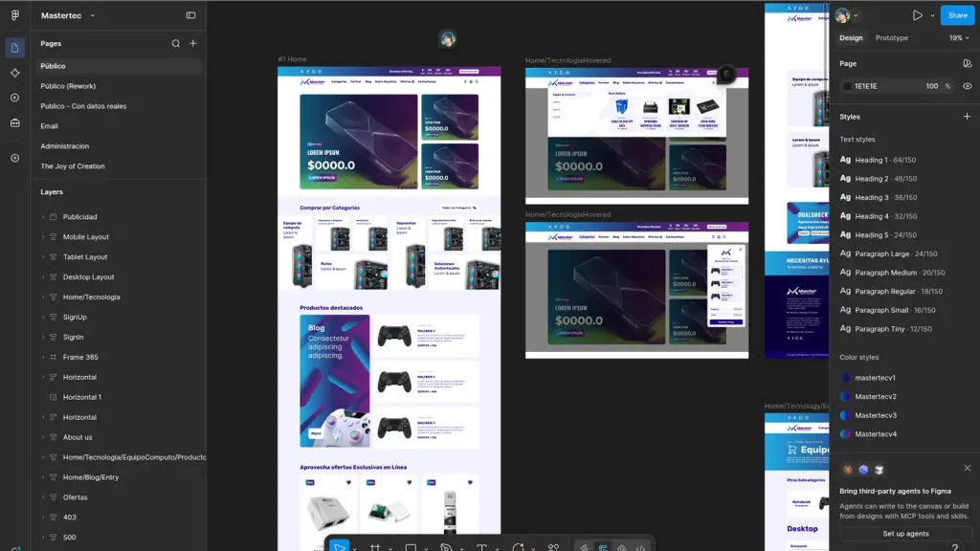Open the Figma main menu icon
Viewport: 980px width, 551px height.
(15, 15)
